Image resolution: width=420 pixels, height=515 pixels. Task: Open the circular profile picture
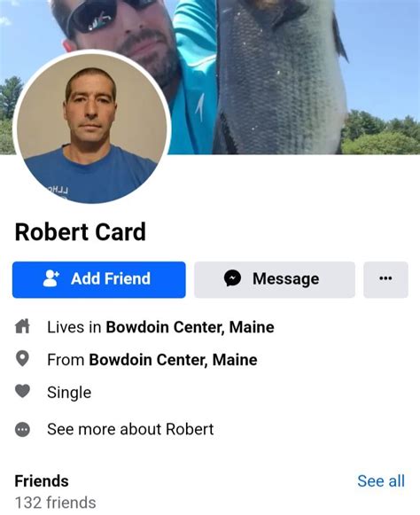[92, 127]
